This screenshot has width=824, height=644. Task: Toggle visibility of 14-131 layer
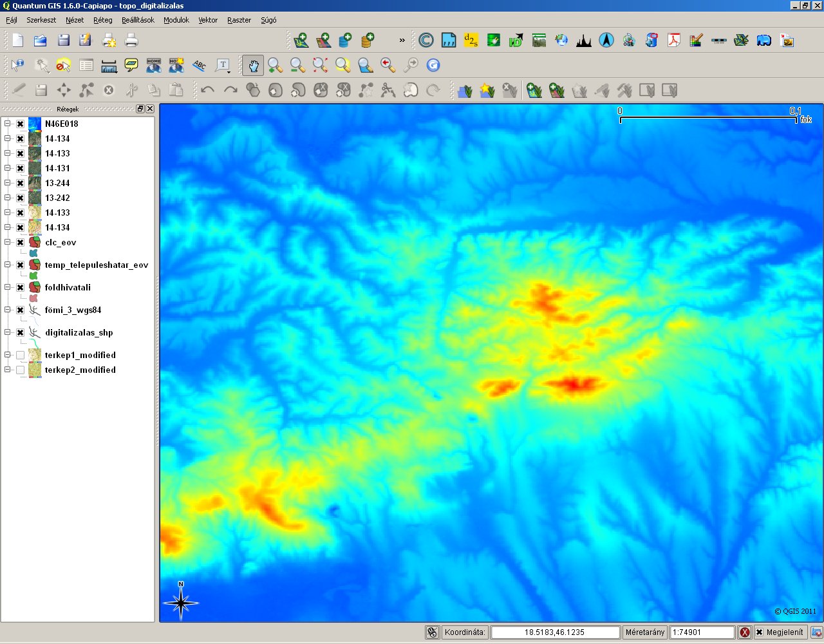(x=21, y=168)
